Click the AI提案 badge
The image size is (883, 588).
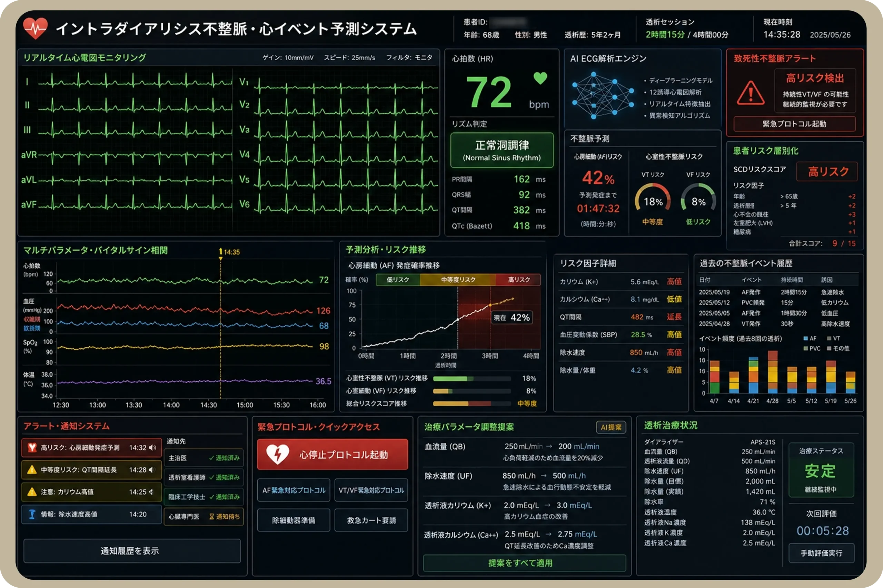pos(611,427)
